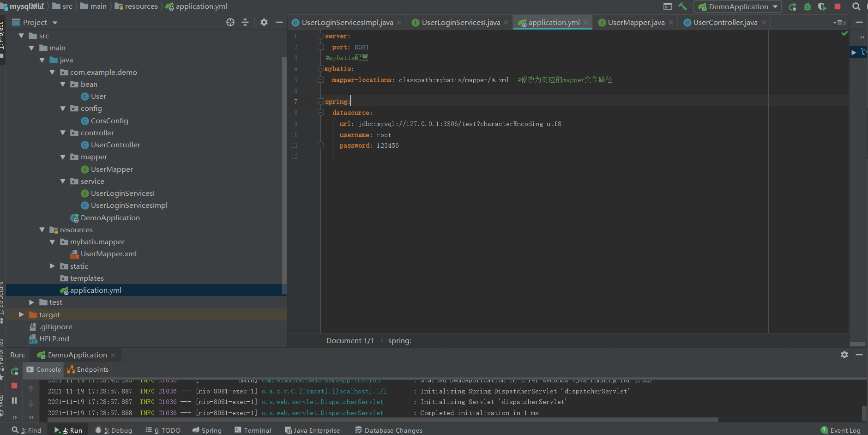Pause output in Run panel
The width and height of the screenshot is (868, 435).
coord(14,400)
